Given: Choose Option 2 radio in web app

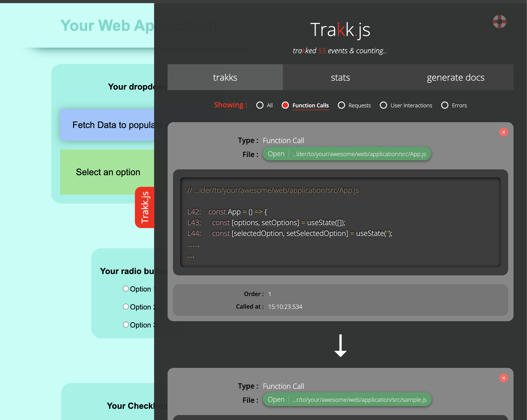Looking at the screenshot, I should tap(126, 307).
